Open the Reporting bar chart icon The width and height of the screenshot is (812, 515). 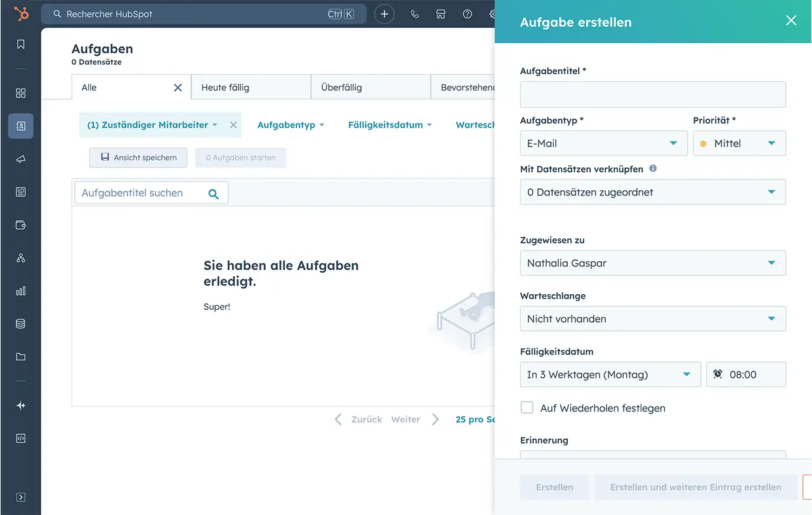tap(21, 291)
